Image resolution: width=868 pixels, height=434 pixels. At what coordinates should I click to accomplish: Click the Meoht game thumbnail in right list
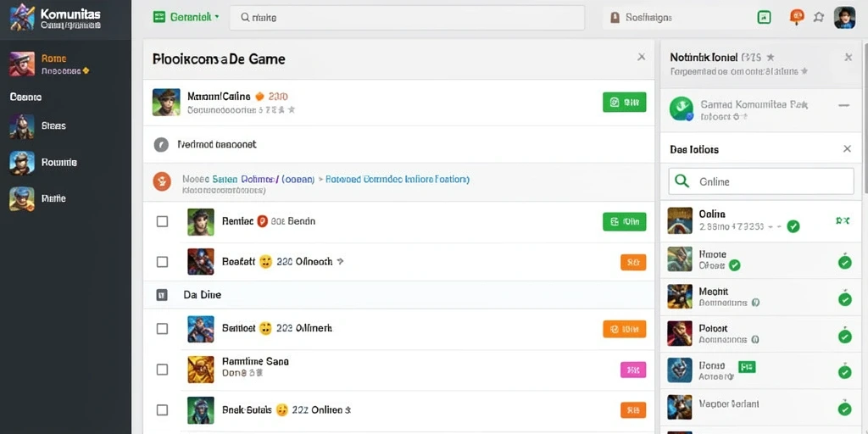pos(680,296)
